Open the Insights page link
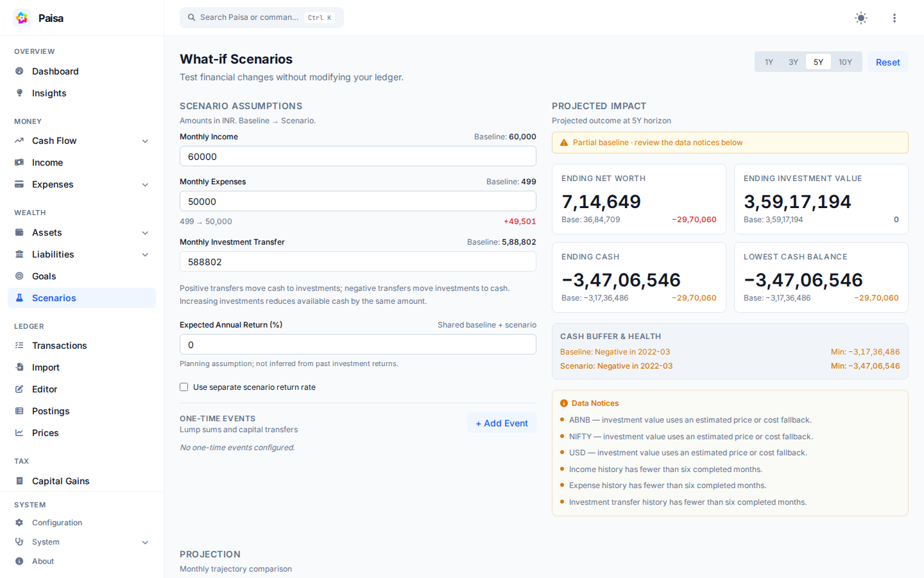 (x=81, y=93)
